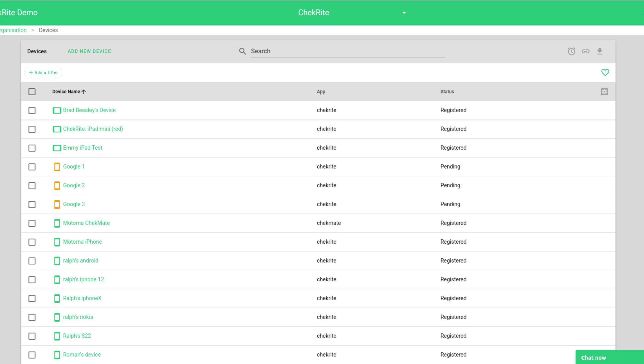Open Motorna ChekMate device link
The image size is (644, 364).
pos(86,223)
